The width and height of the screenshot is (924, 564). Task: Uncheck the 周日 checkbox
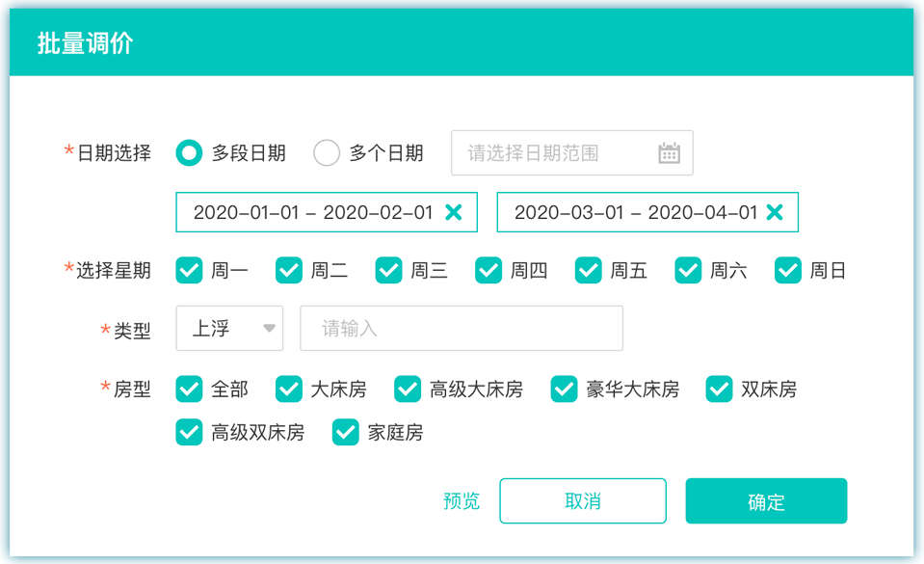(788, 270)
